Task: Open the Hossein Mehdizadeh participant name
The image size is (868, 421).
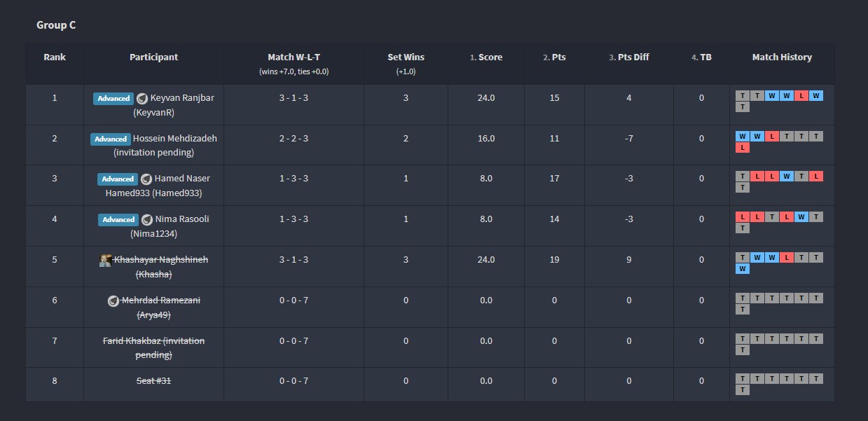Action: pos(174,139)
